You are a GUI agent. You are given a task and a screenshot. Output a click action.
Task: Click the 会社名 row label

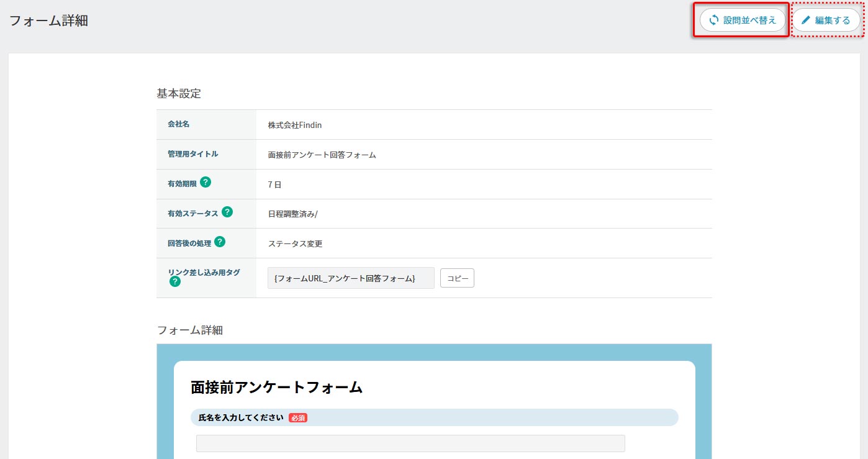click(179, 124)
